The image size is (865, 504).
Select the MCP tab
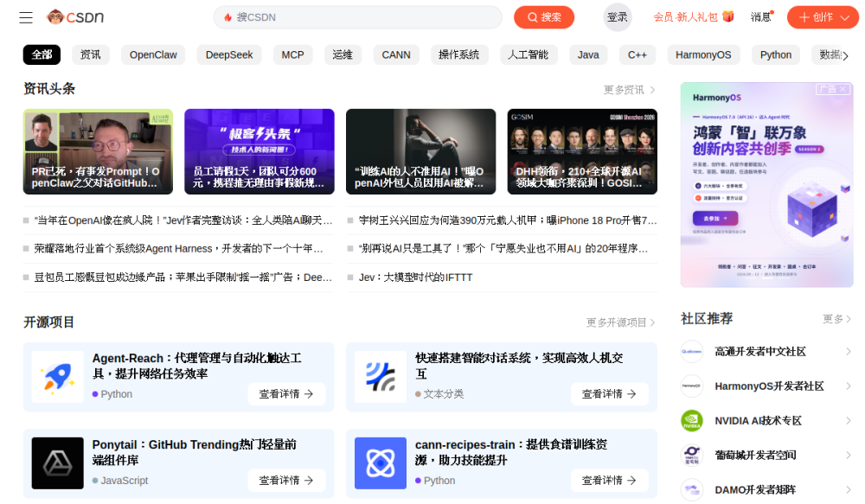pos(292,54)
